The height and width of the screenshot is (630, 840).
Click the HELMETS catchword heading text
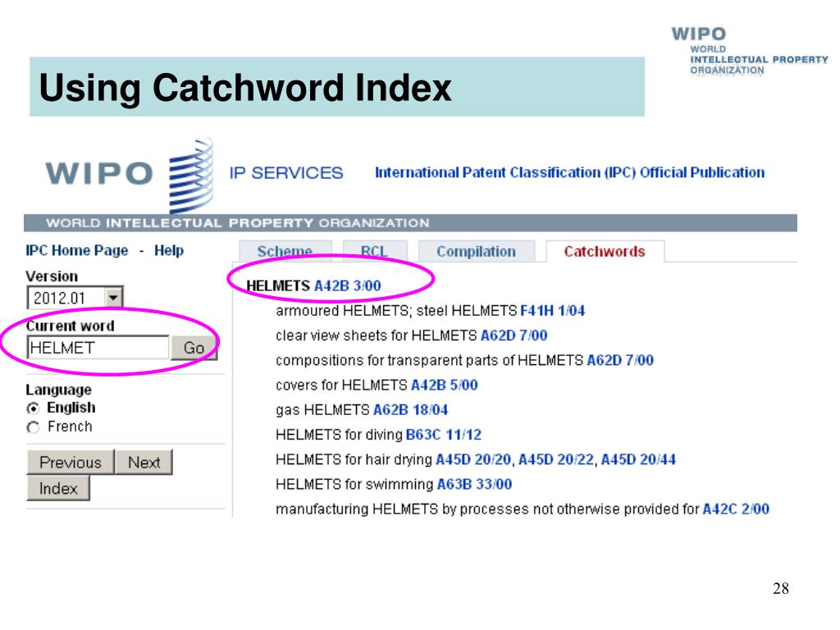tap(278, 285)
